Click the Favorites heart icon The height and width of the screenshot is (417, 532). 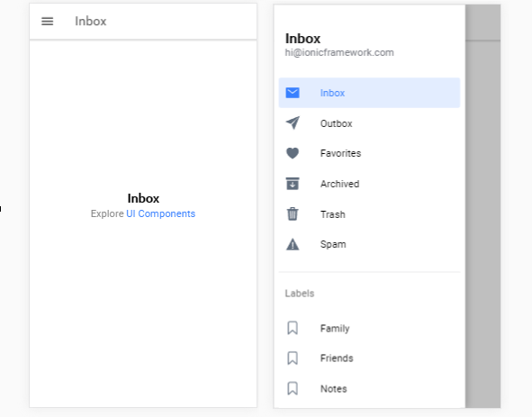293,153
